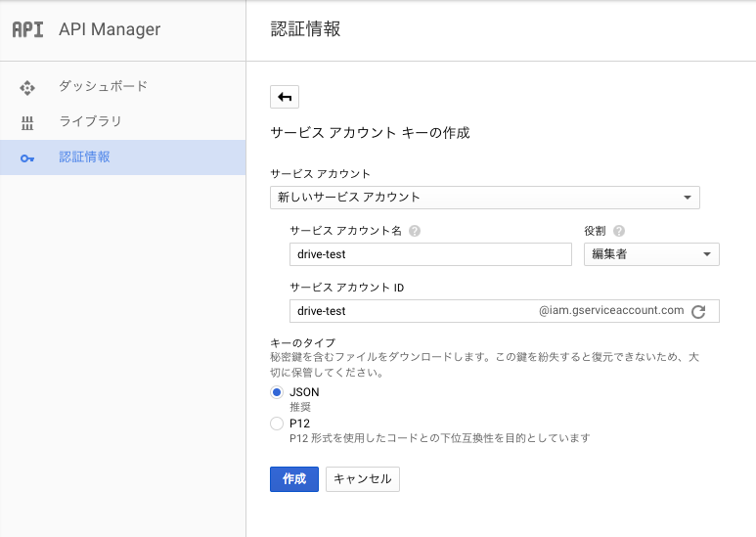Open help for サービス アカウント名
This screenshot has width=756, height=537.
click(x=415, y=231)
